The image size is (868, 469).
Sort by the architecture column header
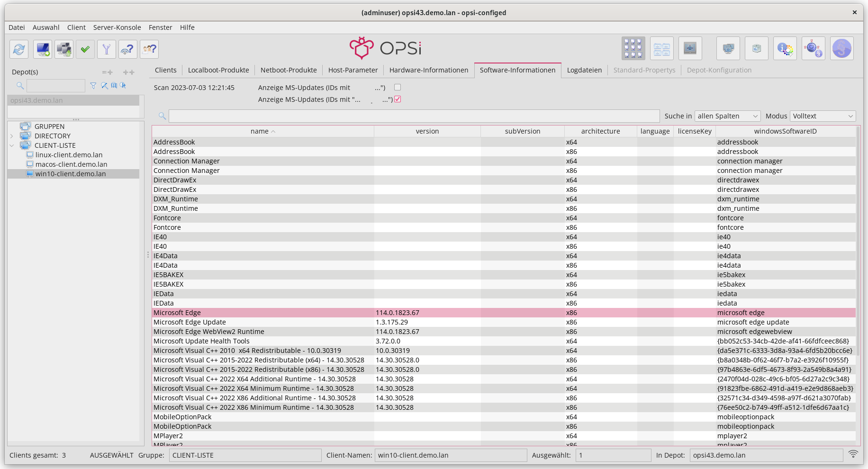click(x=600, y=131)
